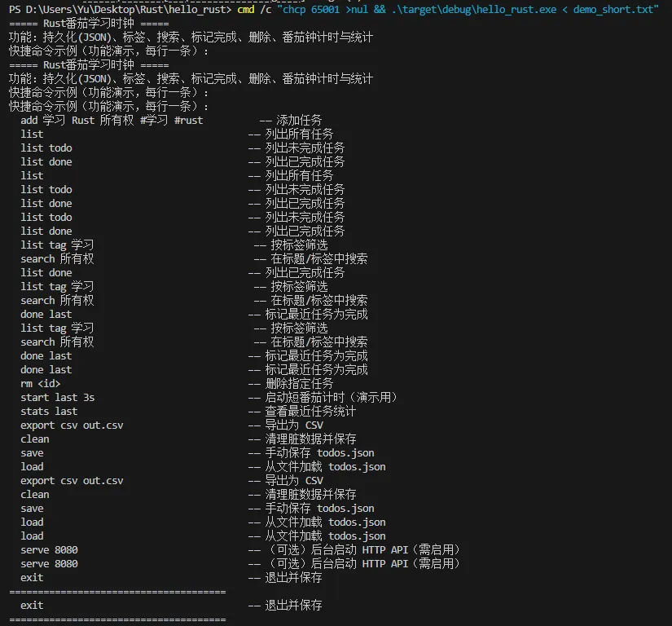Click the ">nul" redirect in the command
The height and width of the screenshot is (626, 672).
[x=357, y=10]
